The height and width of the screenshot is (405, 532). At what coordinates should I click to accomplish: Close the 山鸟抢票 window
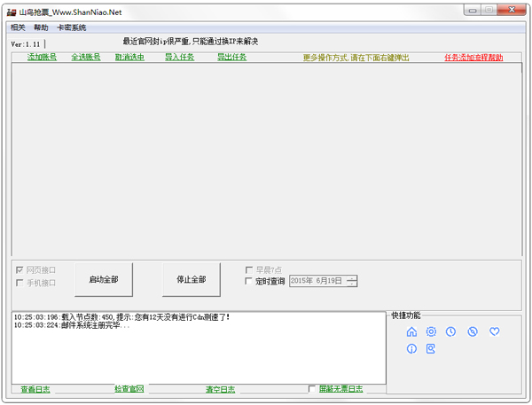click(512, 10)
